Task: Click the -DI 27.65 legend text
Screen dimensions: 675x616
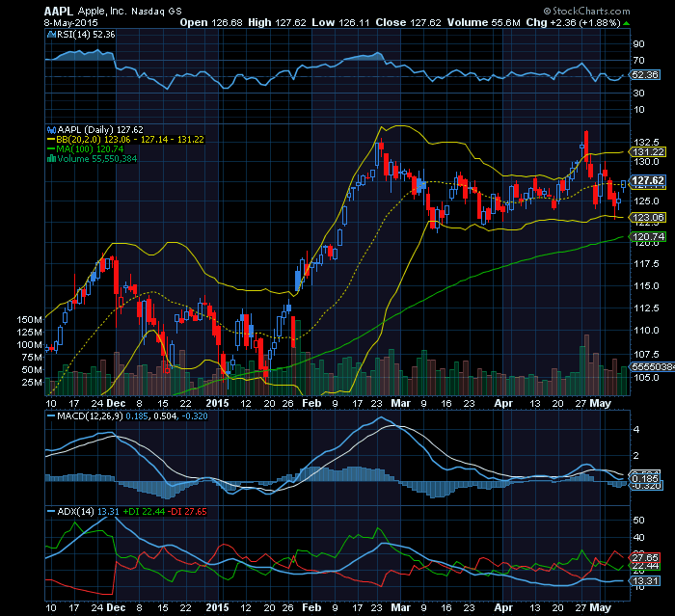Action: coord(187,512)
